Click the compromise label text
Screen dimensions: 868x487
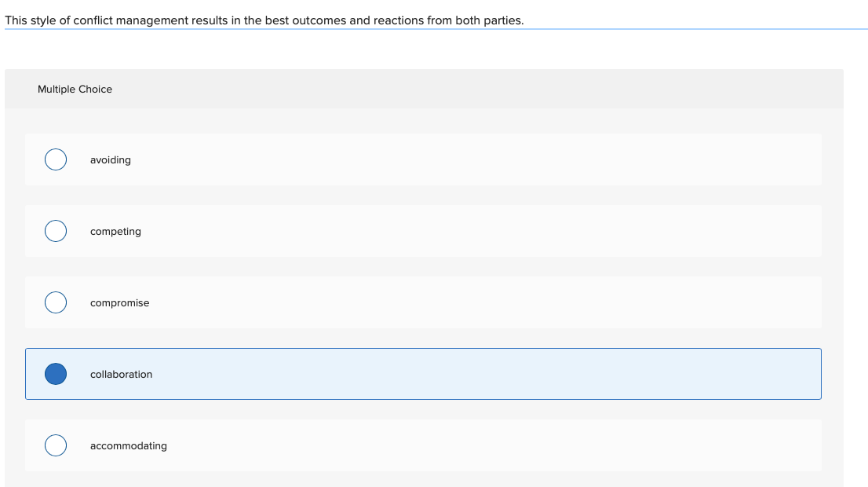tap(119, 302)
